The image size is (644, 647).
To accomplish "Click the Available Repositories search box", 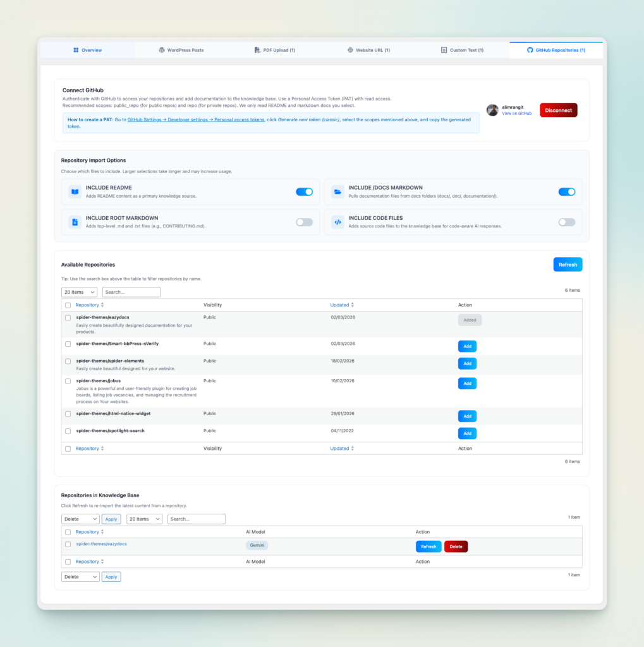I will coord(131,292).
